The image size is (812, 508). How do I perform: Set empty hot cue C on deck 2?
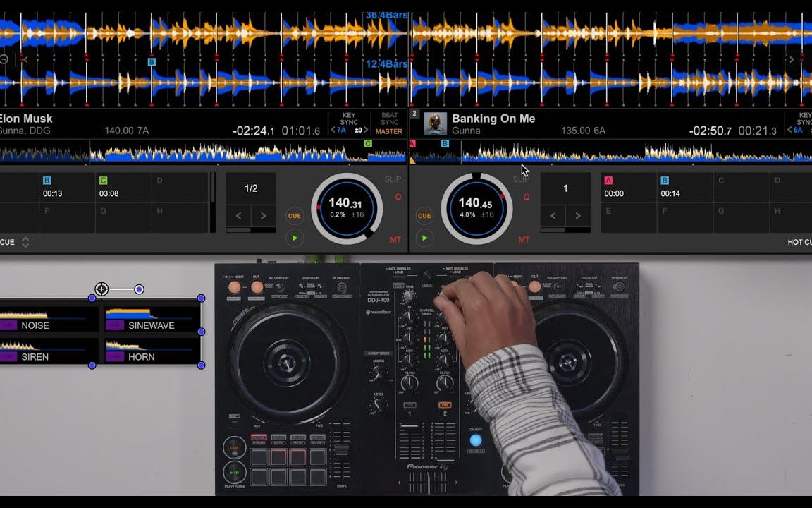coord(741,188)
